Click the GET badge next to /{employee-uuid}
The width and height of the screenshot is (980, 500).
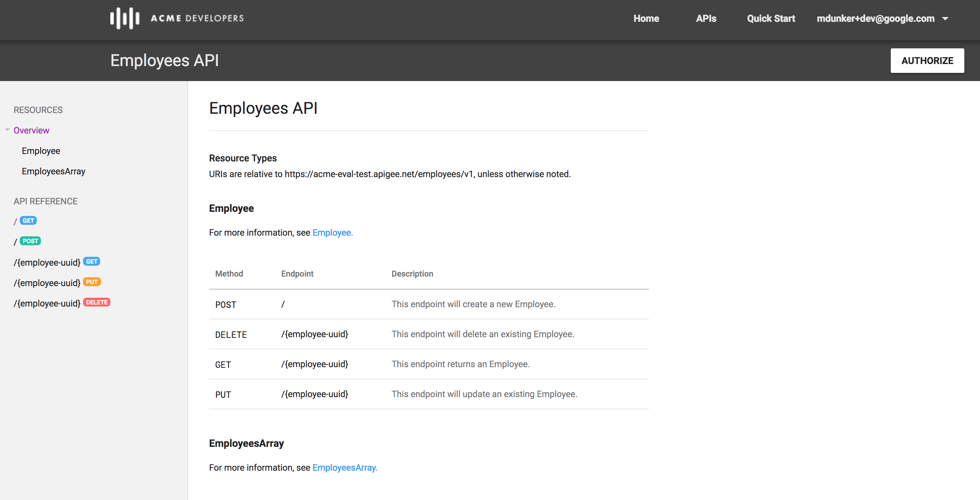click(x=92, y=262)
